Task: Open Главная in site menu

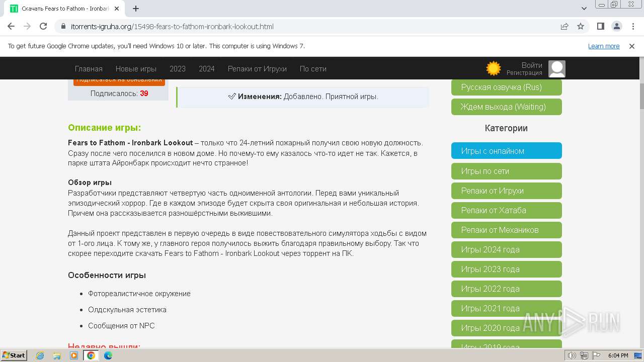Action: (89, 69)
